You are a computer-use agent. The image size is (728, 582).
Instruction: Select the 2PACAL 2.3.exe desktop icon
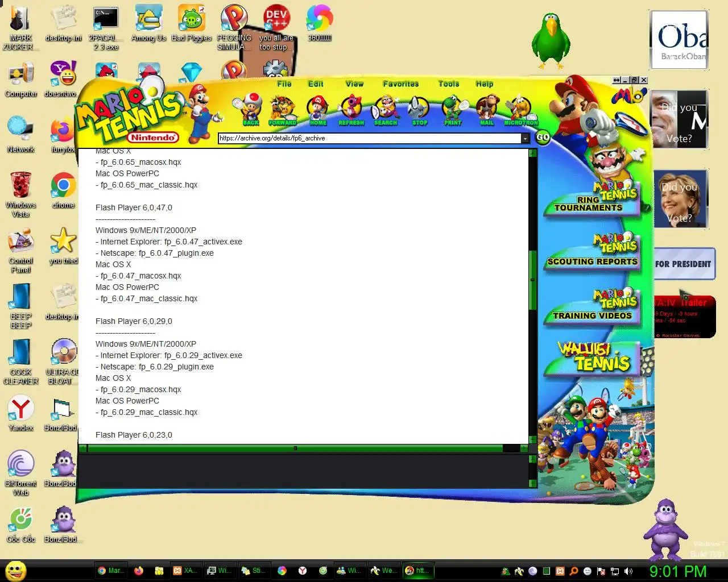coord(106,28)
